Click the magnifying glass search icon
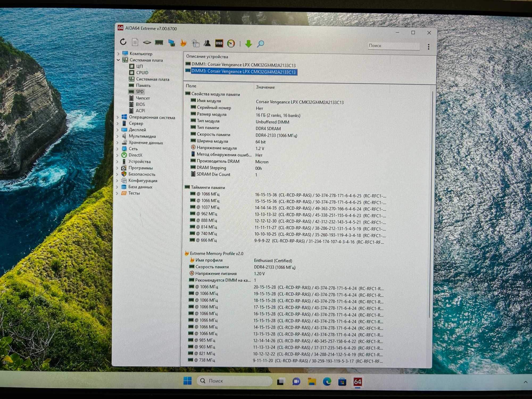Screen dimensions: 532x399 (x=260, y=44)
